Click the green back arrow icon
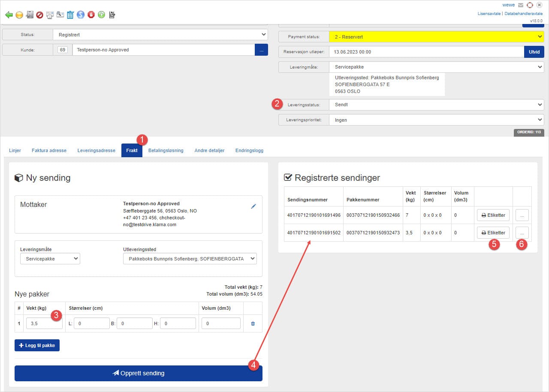 point(9,15)
